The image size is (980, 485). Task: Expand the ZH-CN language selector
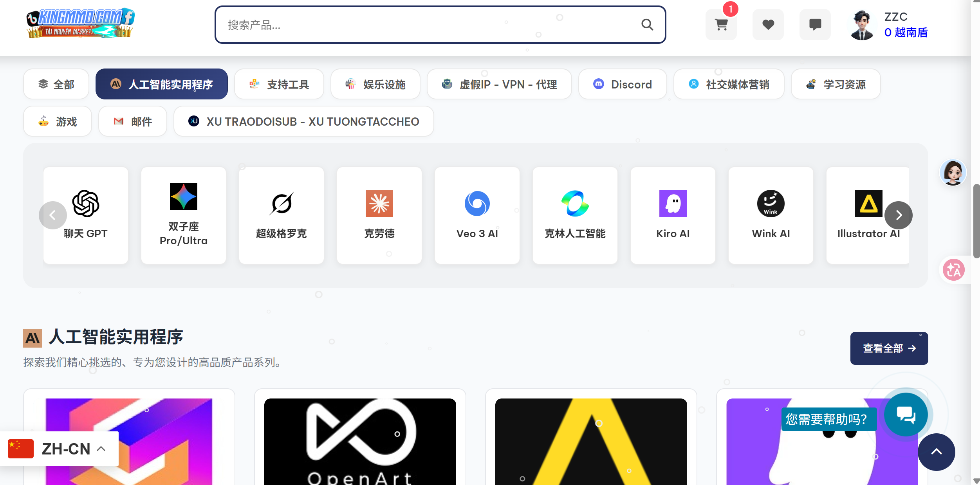[x=59, y=449]
